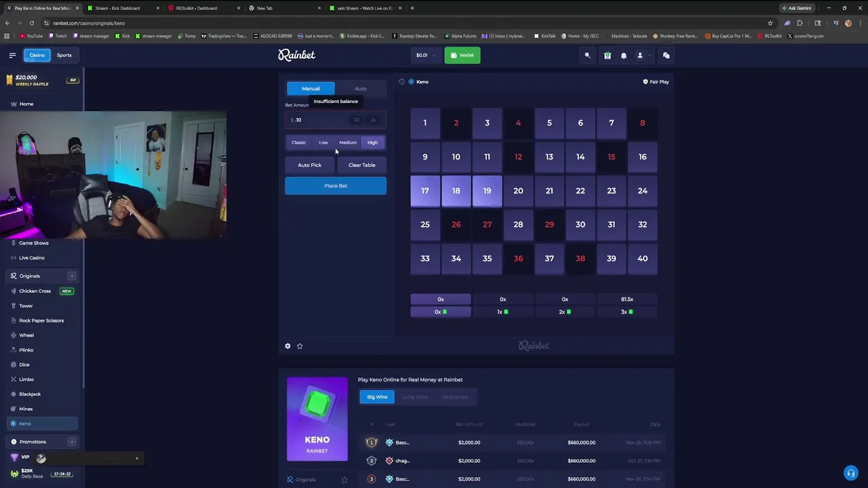Viewport: 868px width, 488px height.
Task: Switch to Auto betting tab
Action: (x=361, y=89)
